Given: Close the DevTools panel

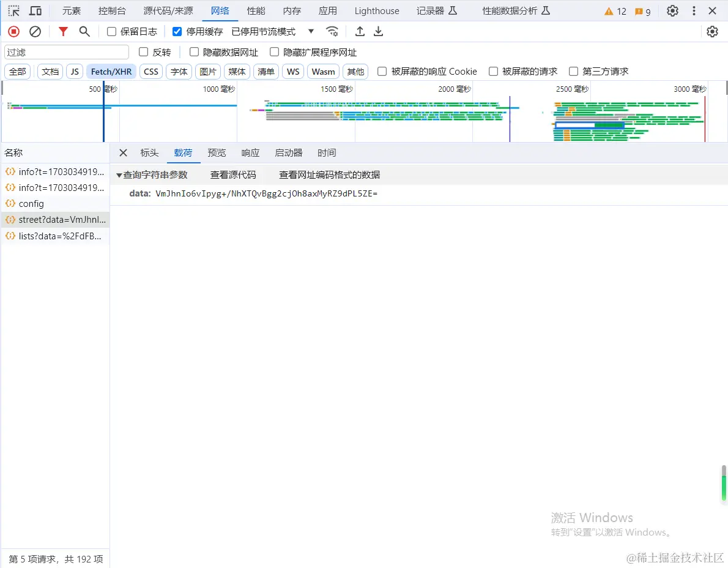Looking at the screenshot, I should tap(712, 10).
